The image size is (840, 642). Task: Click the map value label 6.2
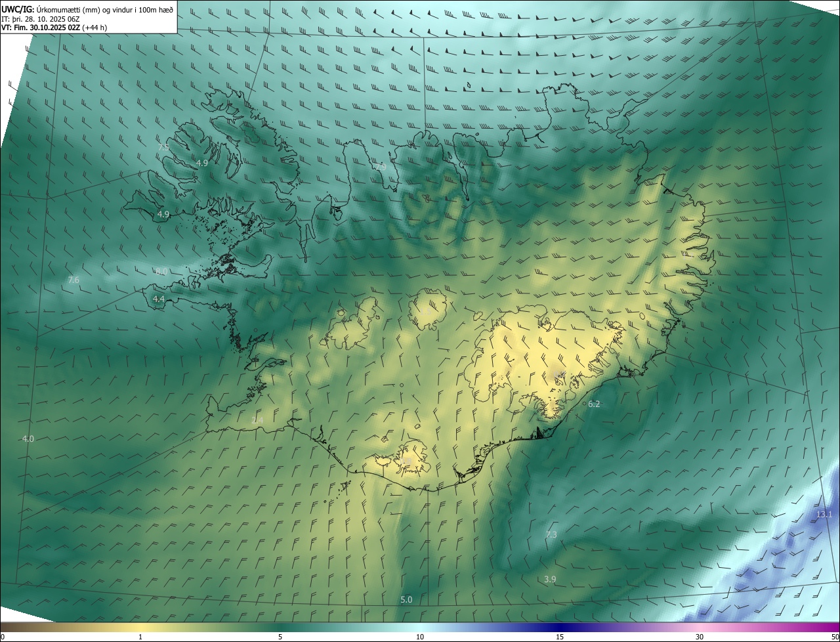(594, 404)
